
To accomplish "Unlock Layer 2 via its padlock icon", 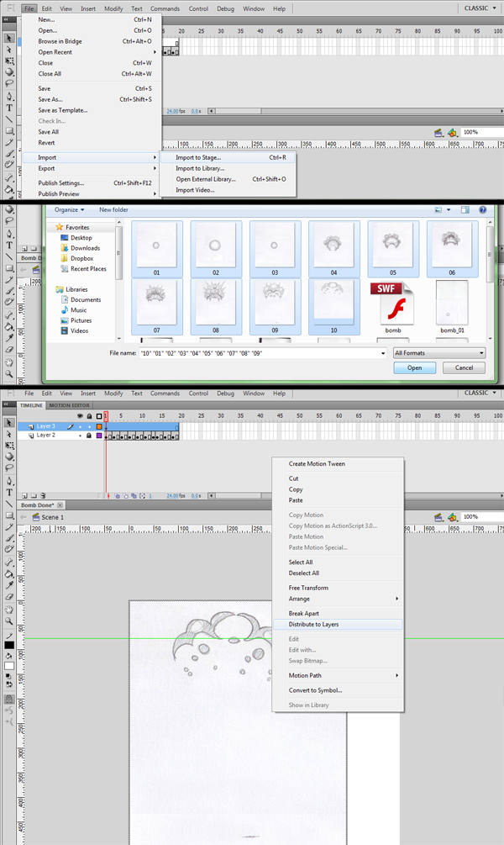I will pyautogui.click(x=89, y=436).
